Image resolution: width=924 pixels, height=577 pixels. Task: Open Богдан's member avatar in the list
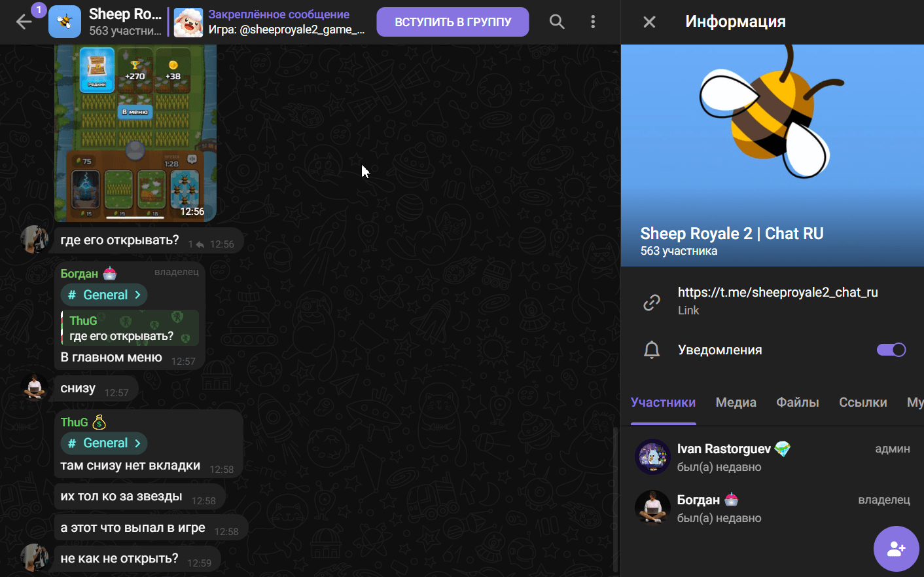tap(652, 508)
